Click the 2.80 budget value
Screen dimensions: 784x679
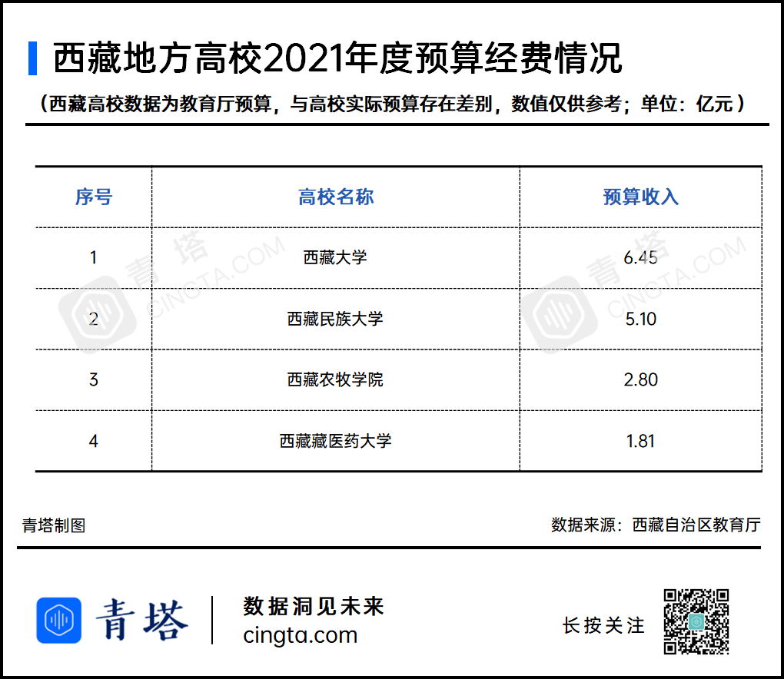640,379
